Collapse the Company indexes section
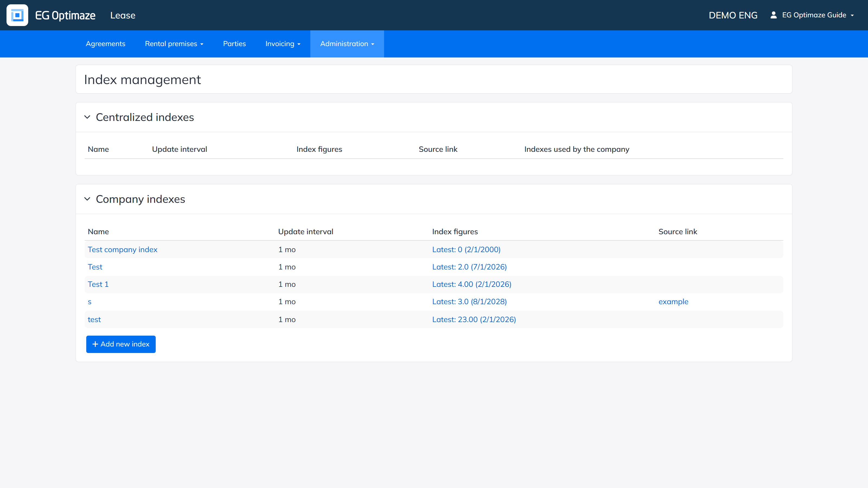868x488 pixels. (x=87, y=199)
